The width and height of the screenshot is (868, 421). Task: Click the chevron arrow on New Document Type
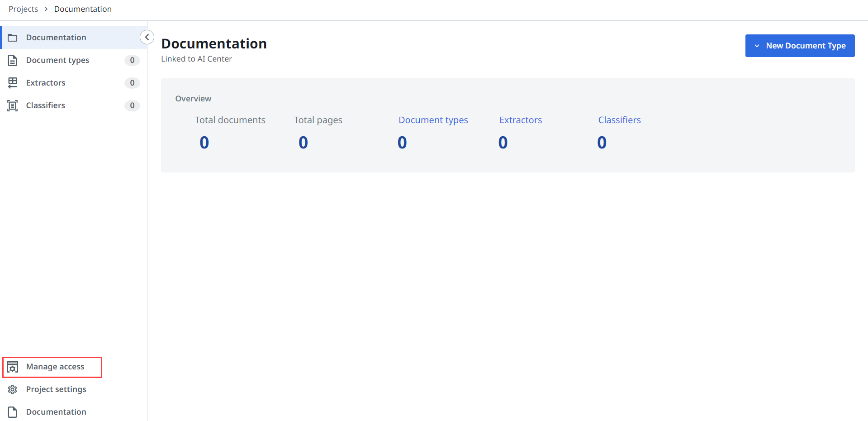(757, 46)
